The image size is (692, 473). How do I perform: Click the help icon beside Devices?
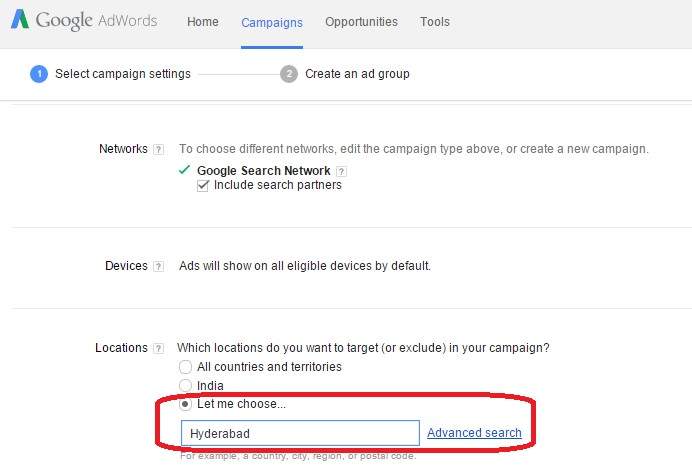pyautogui.click(x=158, y=266)
